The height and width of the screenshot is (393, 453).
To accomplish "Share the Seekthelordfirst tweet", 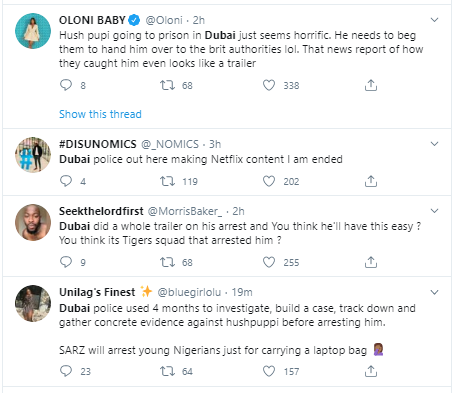I will pyautogui.click(x=371, y=262).
